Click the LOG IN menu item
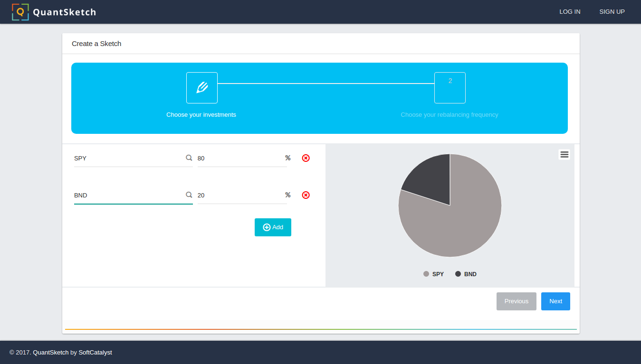This screenshot has height=364, width=641. click(x=570, y=12)
